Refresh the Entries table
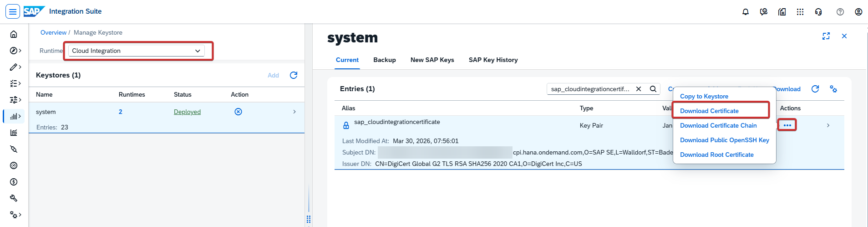 click(815, 89)
